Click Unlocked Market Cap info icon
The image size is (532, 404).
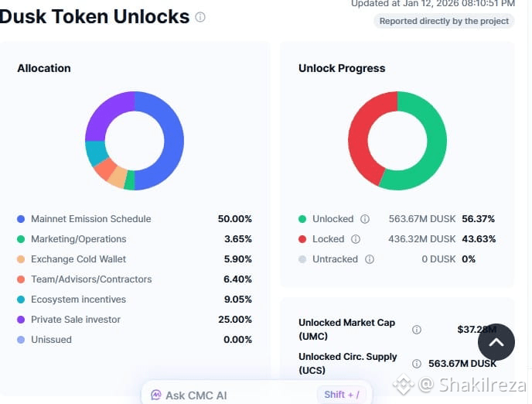click(417, 330)
